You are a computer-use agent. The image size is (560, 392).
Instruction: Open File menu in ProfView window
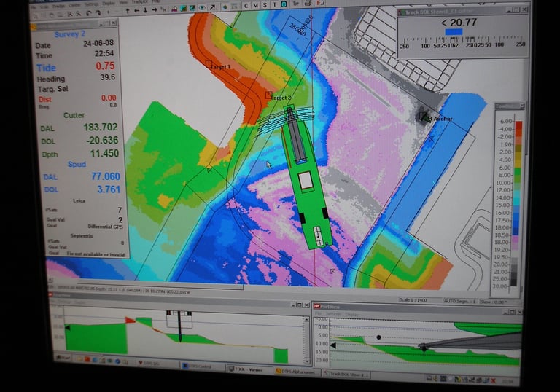(318, 314)
